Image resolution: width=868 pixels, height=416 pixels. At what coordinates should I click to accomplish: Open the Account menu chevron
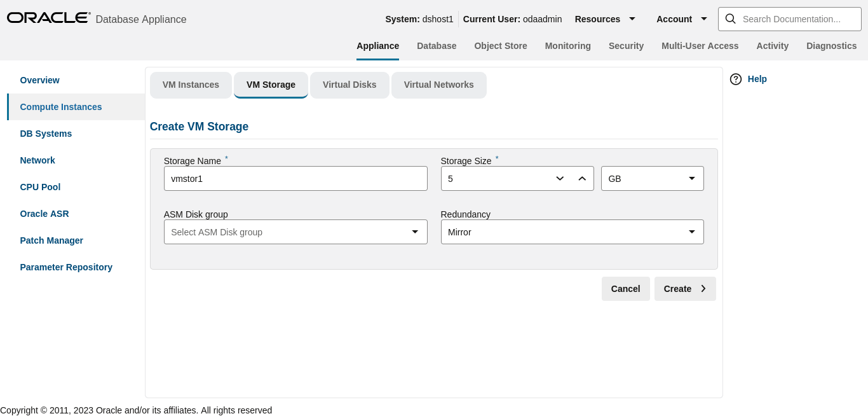704,19
